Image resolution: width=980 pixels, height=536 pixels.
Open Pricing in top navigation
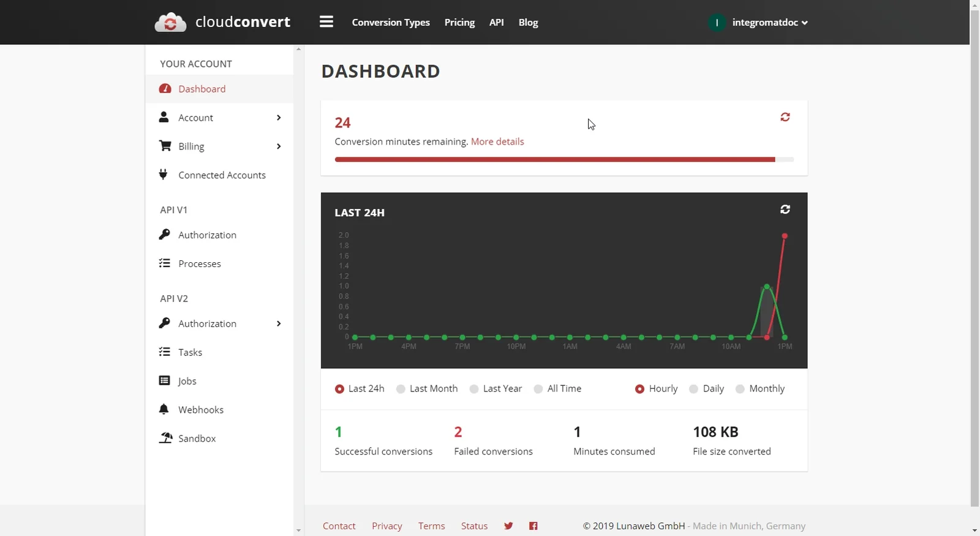click(x=459, y=23)
